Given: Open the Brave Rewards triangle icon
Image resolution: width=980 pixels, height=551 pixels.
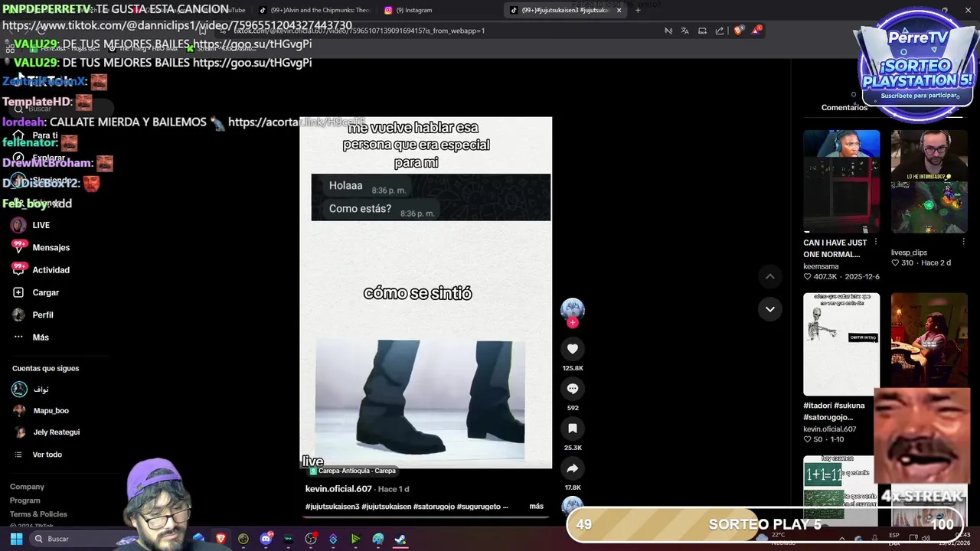Looking at the screenshot, I should point(757,31).
